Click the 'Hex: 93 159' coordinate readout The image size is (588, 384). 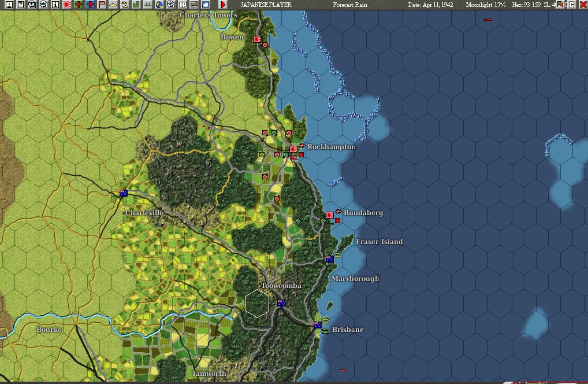point(526,5)
